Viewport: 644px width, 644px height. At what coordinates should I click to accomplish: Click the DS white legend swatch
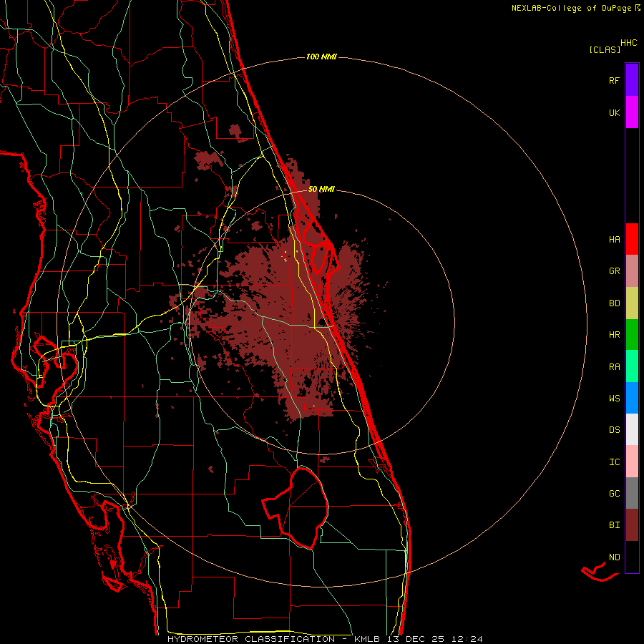[632, 429]
